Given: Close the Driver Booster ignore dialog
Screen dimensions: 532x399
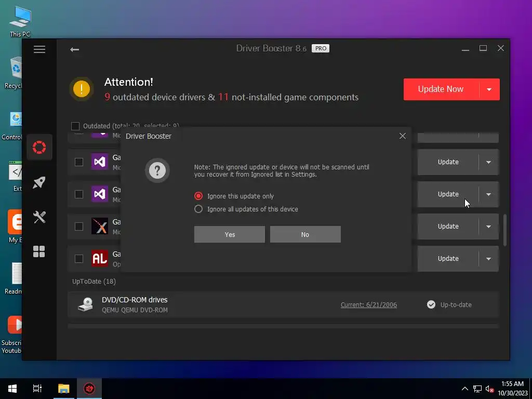Looking at the screenshot, I should coord(403,136).
